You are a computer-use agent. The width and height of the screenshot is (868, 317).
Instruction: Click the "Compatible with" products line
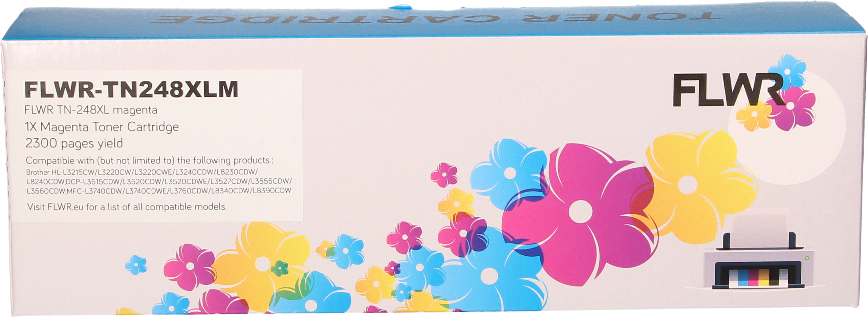[x=149, y=160]
